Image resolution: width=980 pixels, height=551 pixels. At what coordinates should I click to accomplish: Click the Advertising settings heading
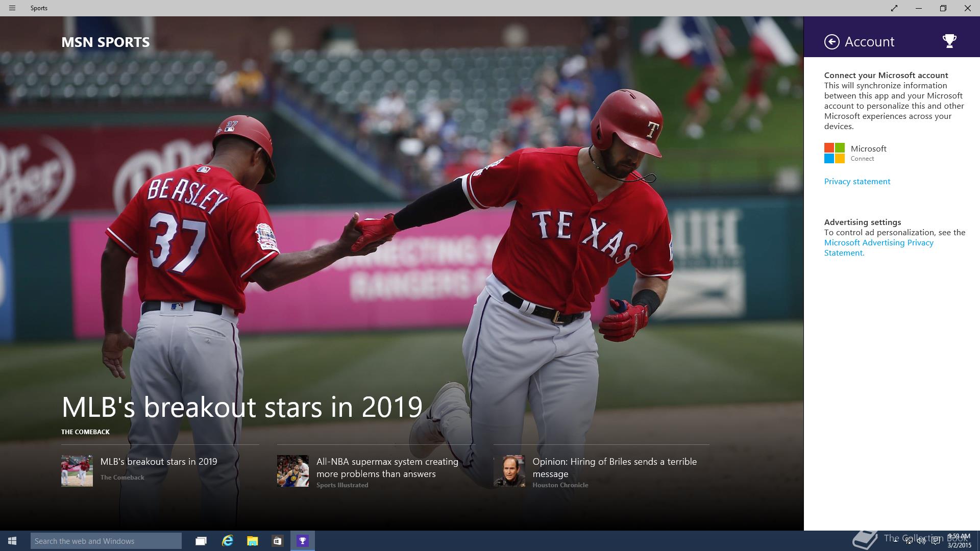pyautogui.click(x=863, y=222)
